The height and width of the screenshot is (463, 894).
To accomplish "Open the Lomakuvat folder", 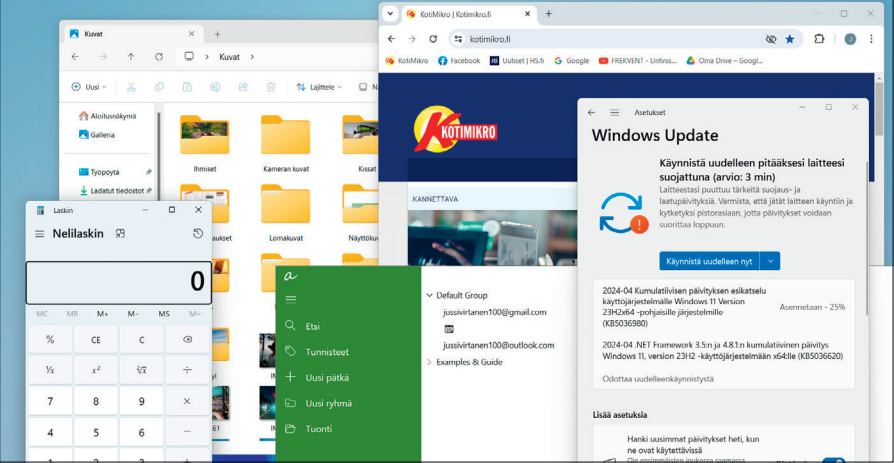I will (286, 212).
